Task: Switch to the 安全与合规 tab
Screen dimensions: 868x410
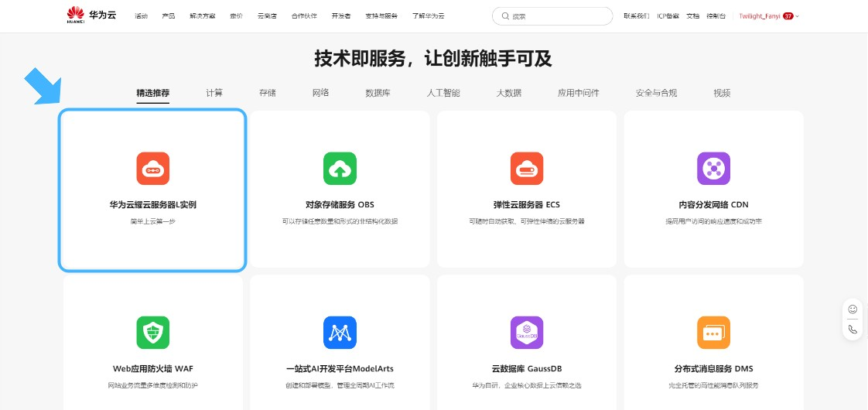Action: (657, 93)
